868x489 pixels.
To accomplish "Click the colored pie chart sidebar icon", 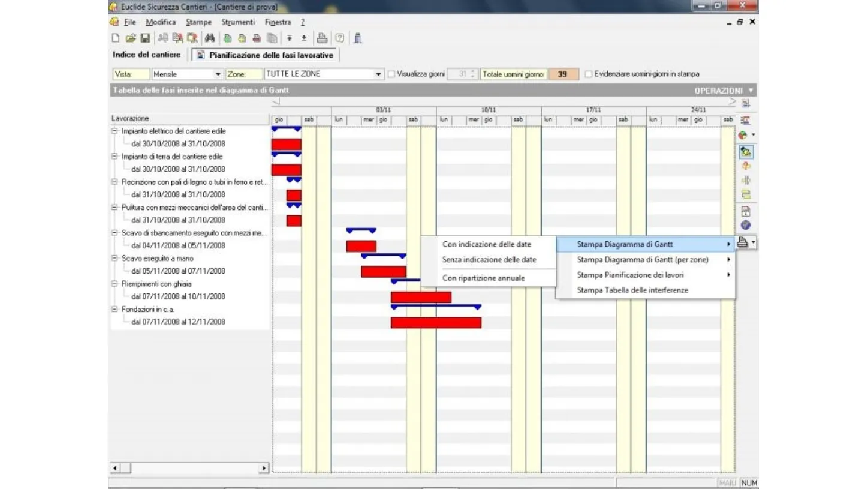I will click(743, 135).
